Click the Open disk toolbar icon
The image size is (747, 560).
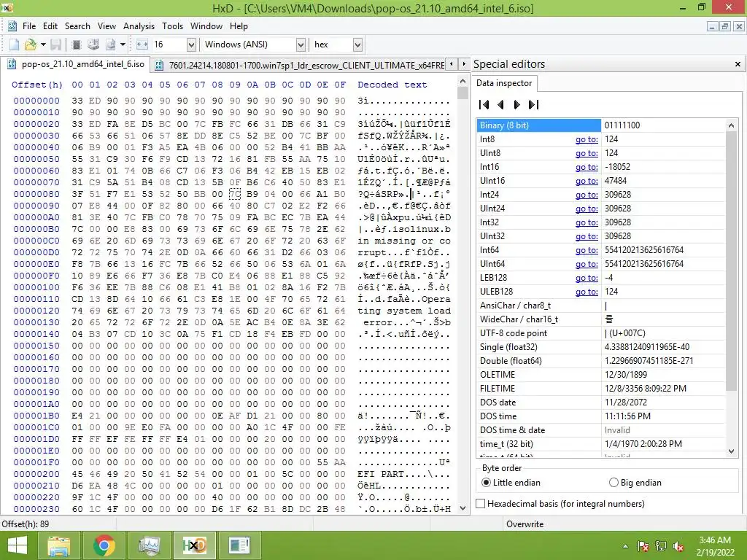click(x=93, y=44)
